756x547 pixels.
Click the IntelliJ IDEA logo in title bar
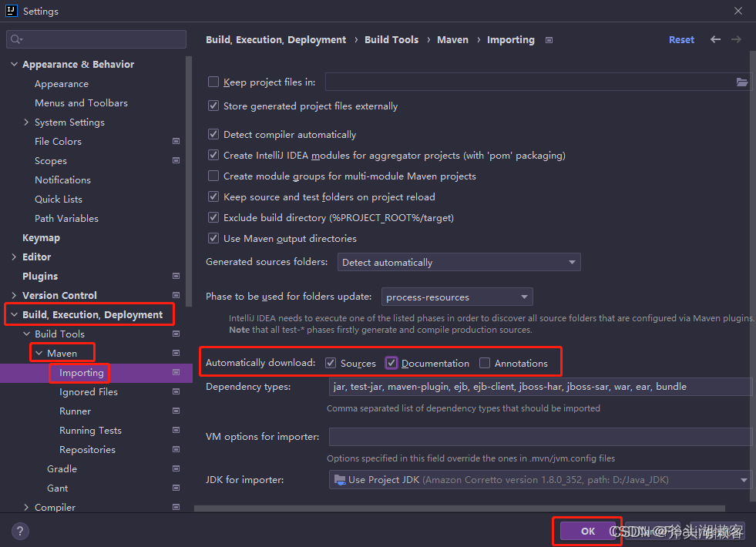(x=11, y=11)
